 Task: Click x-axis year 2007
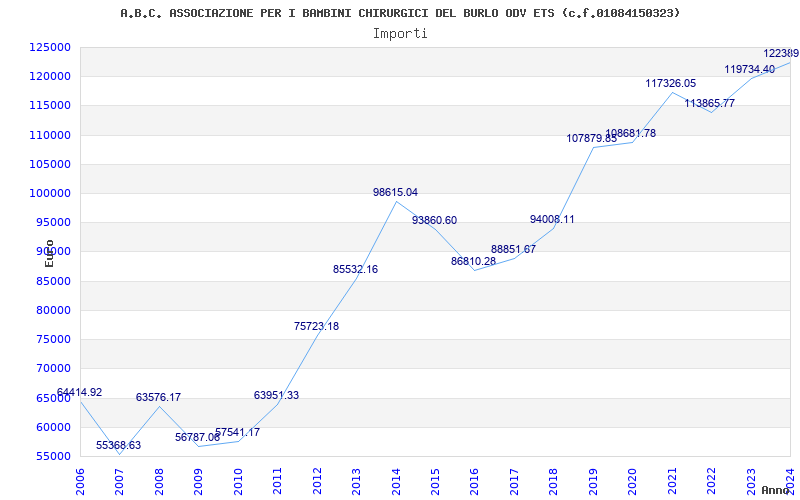click(119, 482)
